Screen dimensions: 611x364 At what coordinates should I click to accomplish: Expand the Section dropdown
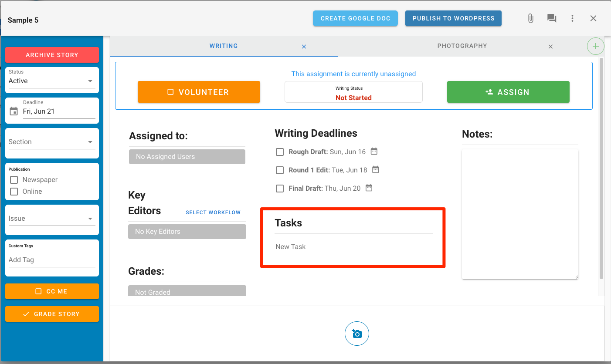(x=52, y=142)
